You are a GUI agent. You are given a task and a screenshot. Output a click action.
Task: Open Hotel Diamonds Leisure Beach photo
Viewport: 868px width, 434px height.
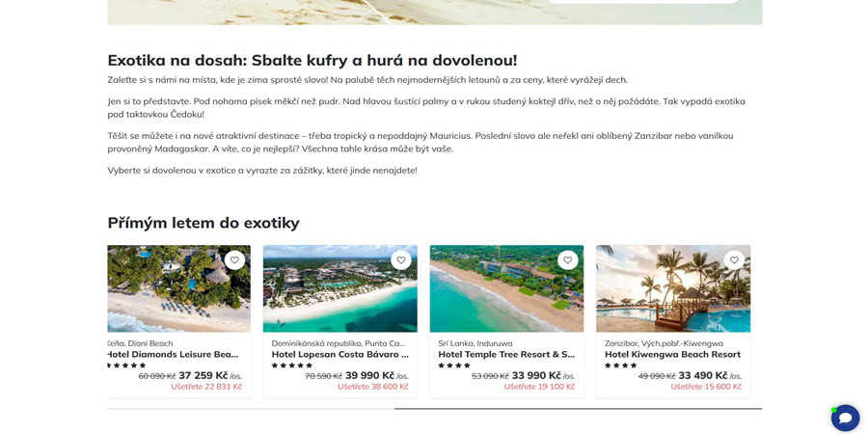pyautogui.click(x=178, y=288)
